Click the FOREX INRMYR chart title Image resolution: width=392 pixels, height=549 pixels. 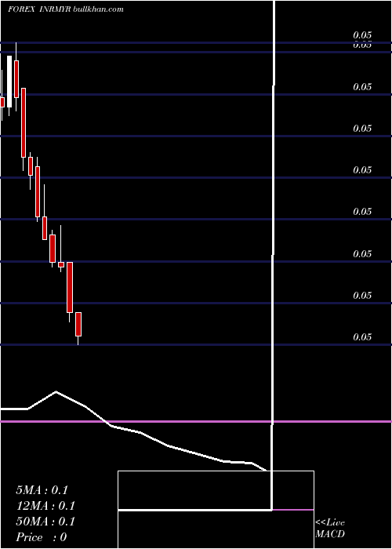66,9
